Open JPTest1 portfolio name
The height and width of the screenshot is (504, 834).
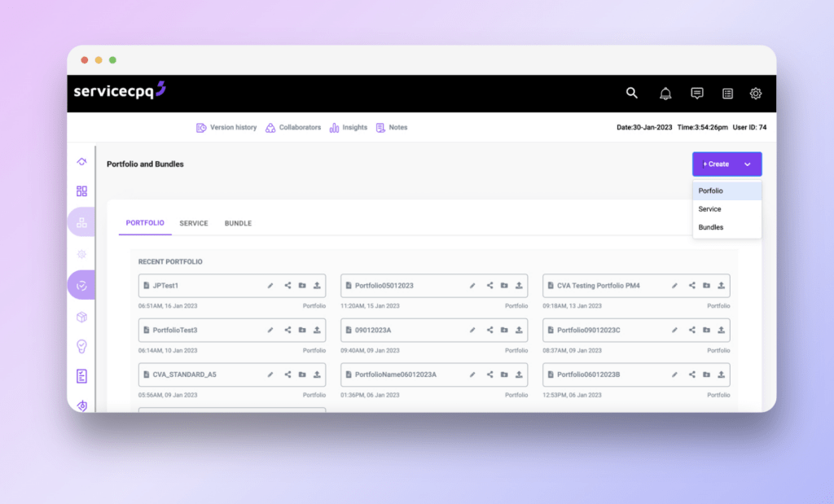[x=165, y=286]
